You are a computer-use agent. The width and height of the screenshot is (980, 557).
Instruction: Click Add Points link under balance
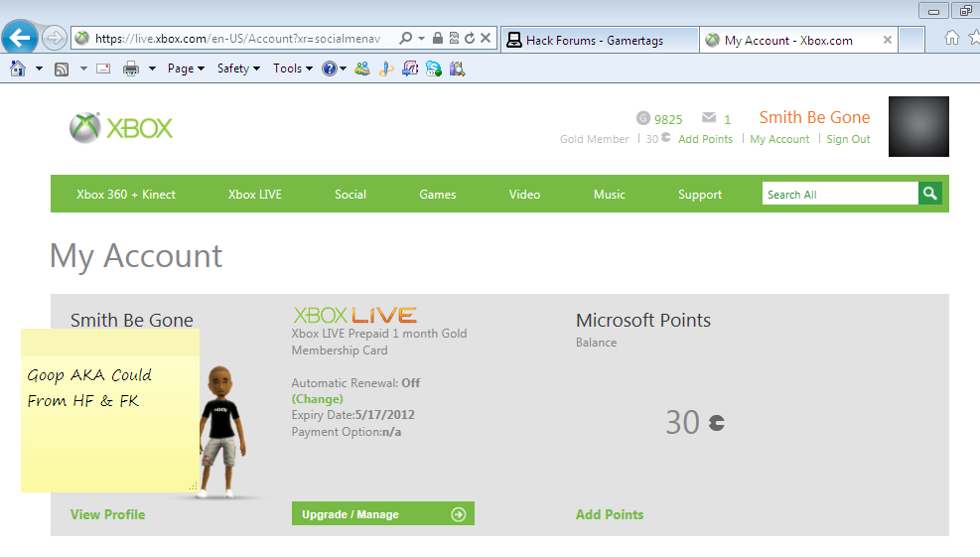610,514
